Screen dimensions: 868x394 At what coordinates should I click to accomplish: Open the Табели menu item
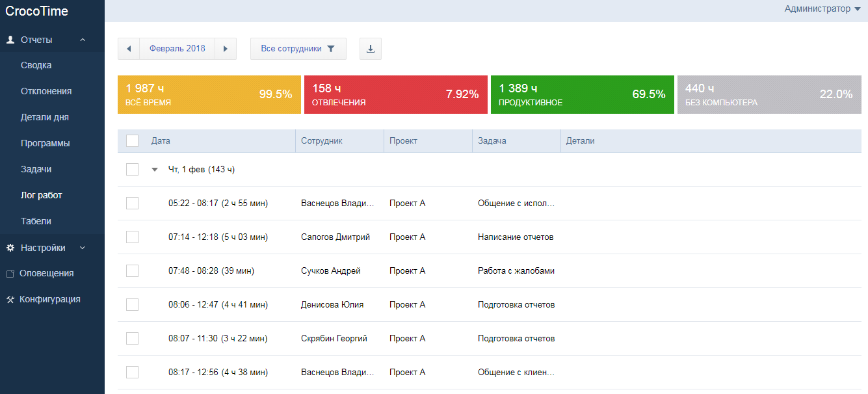coord(36,221)
